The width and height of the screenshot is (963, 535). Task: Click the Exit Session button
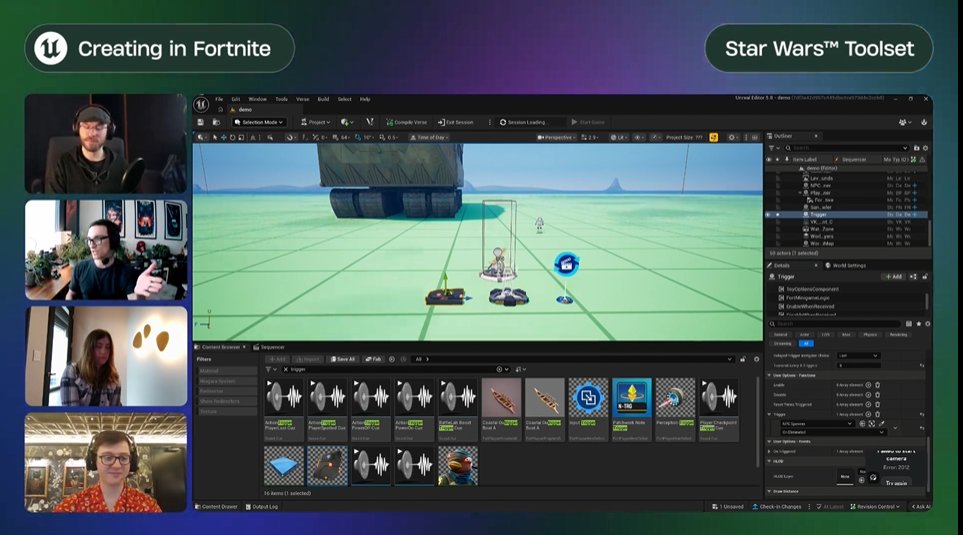tap(456, 122)
